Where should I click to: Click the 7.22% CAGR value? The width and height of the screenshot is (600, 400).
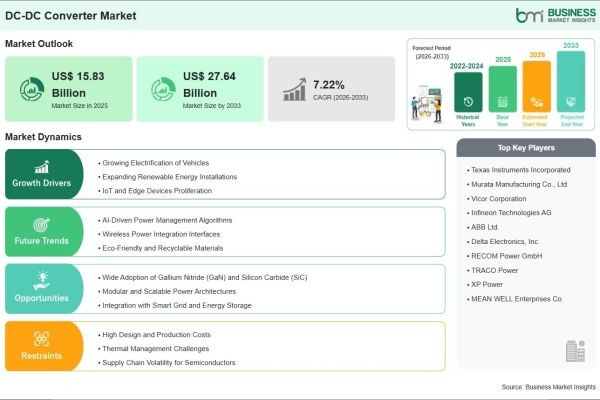coord(329,85)
